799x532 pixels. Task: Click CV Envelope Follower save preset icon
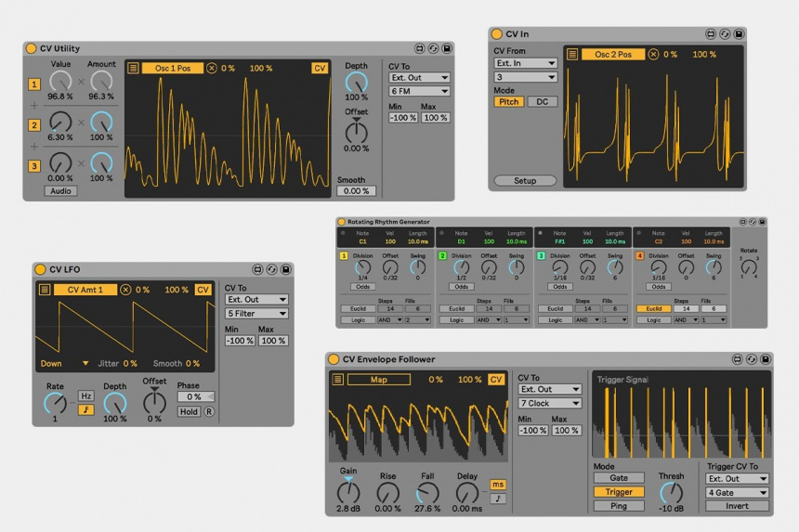point(766,359)
